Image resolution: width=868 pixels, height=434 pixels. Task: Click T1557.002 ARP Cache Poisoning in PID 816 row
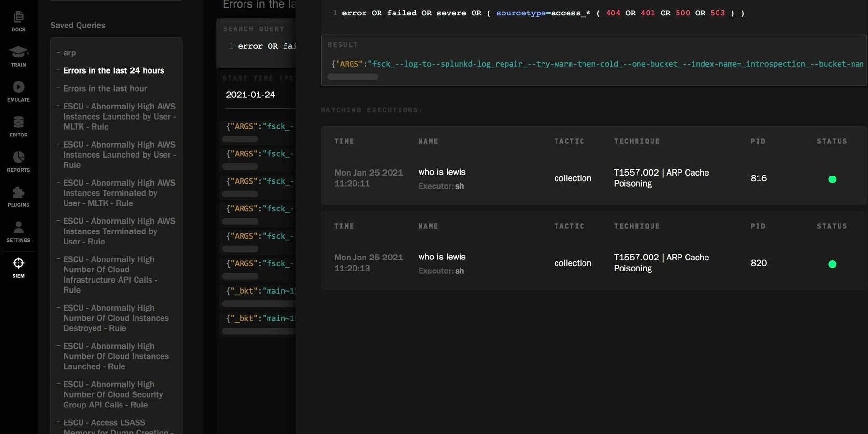pos(661,178)
